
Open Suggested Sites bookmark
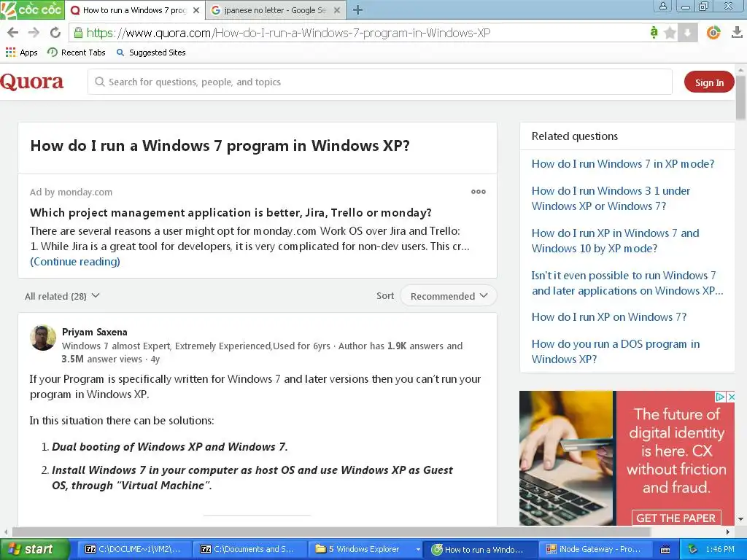tap(151, 52)
